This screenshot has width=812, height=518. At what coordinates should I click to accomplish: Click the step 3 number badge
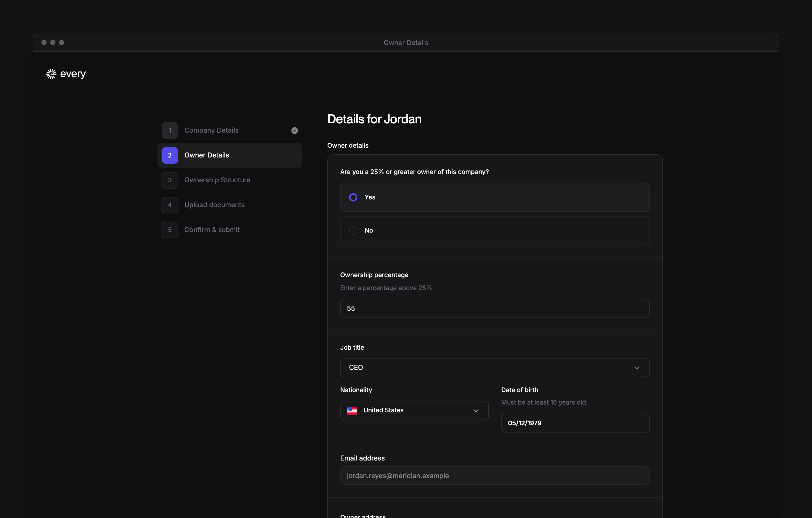coord(170,180)
